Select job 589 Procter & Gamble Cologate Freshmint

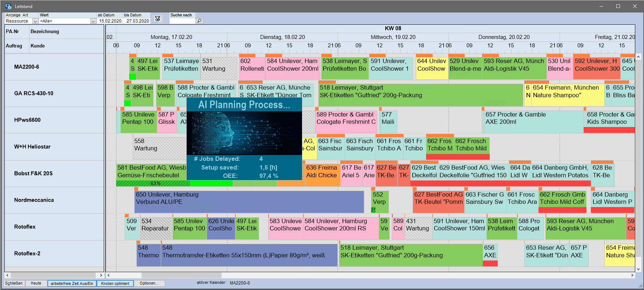[x=346, y=122]
